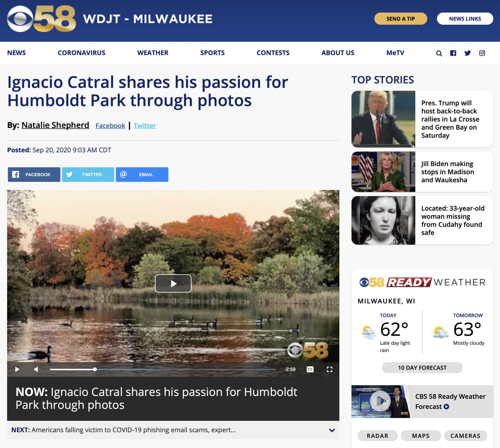Open the WEATHER menu item
This screenshot has width=500, height=448.
153,53
